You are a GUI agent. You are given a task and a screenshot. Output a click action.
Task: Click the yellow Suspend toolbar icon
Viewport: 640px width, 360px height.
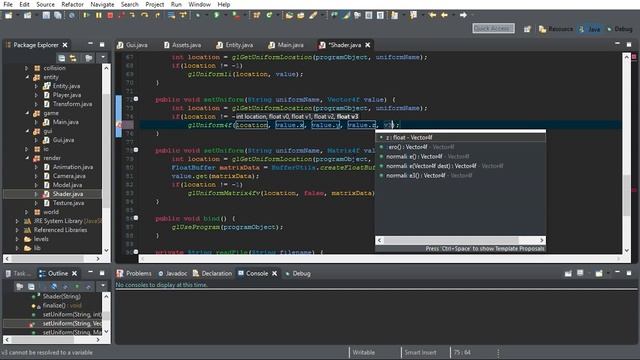pos(98,15)
